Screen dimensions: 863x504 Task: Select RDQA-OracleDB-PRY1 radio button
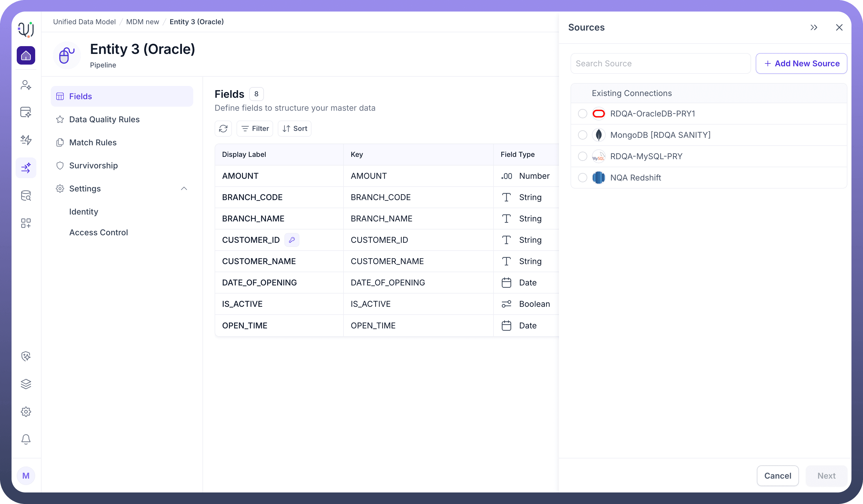pos(582,114)
